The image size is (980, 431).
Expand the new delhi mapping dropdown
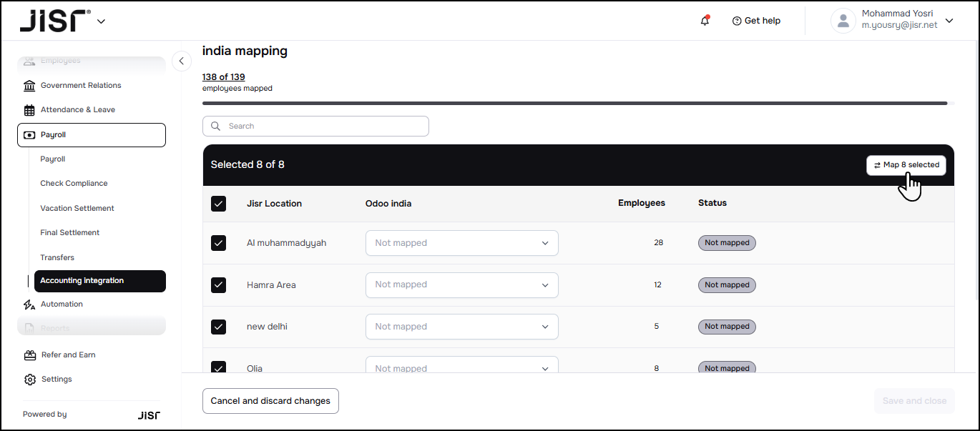point(461,327)
